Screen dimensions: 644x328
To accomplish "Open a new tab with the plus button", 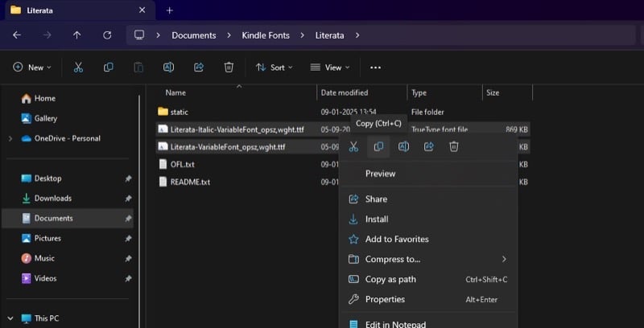I will point(170,10).
